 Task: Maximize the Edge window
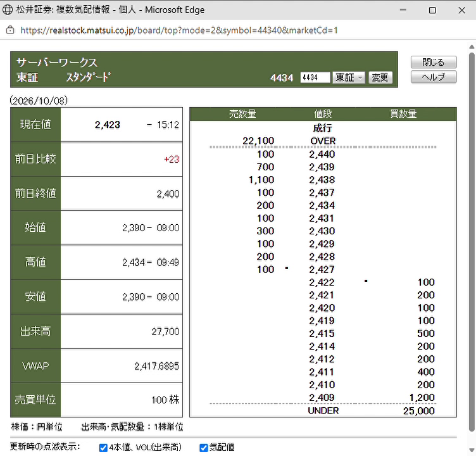pos(432,10)
